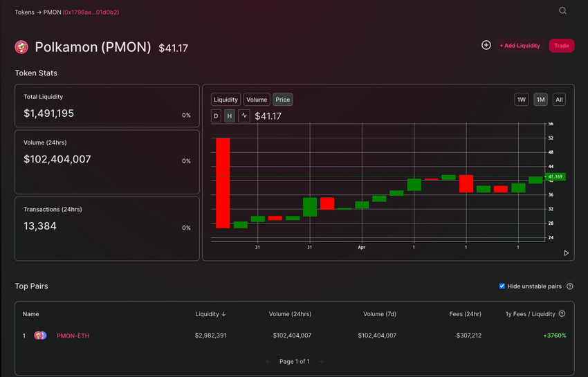Screen dimensions: 588x377
Task: Choose the 1M time range
Action: coord(540,100)
